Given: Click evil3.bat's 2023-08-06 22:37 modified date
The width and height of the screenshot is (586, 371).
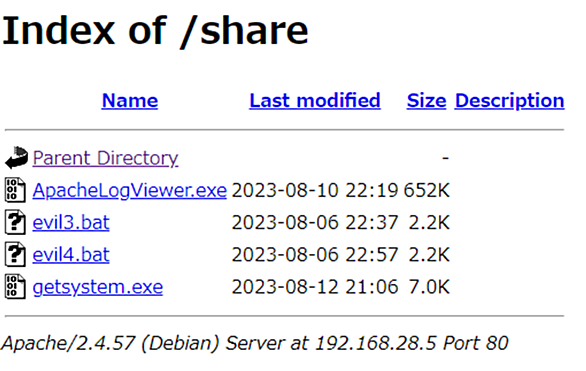Looking at the screenshot, I should (315, 222).
